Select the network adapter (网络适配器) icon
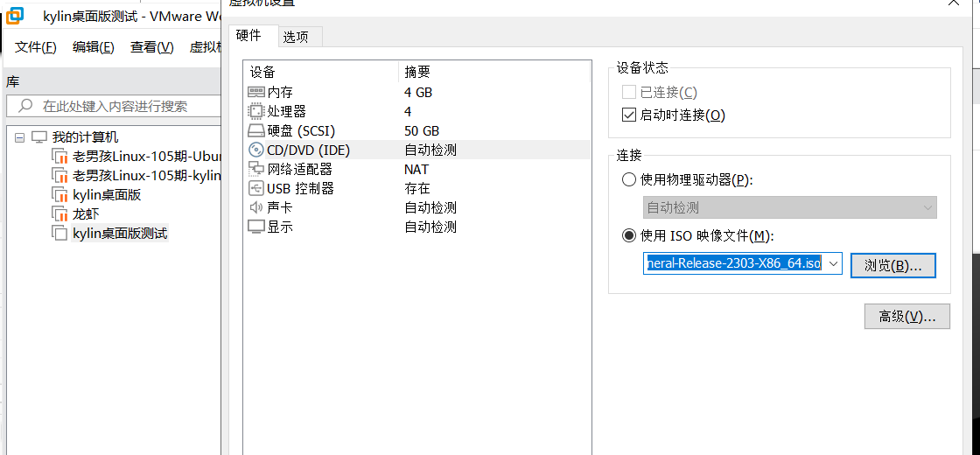Screen dimensions: 980x455 click(x=256, y=170)
